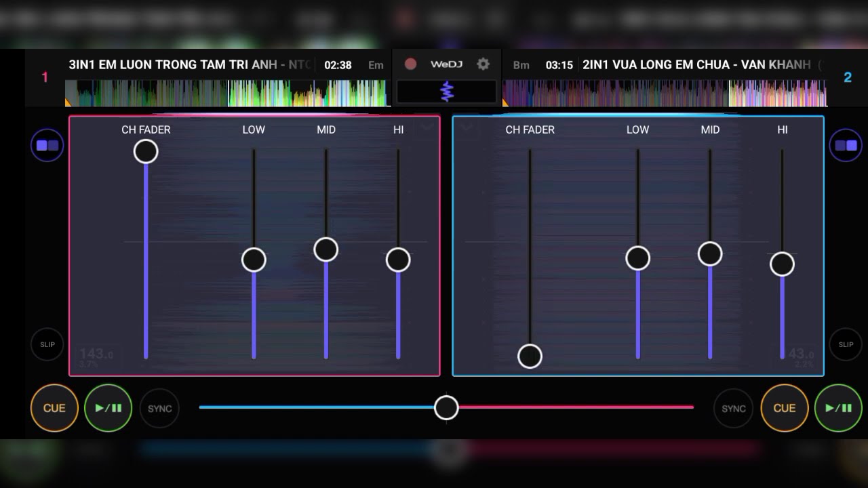Click deck 1 LOW EQ knob
This screenshot has width=868, height=488.
tap(254, 260)
